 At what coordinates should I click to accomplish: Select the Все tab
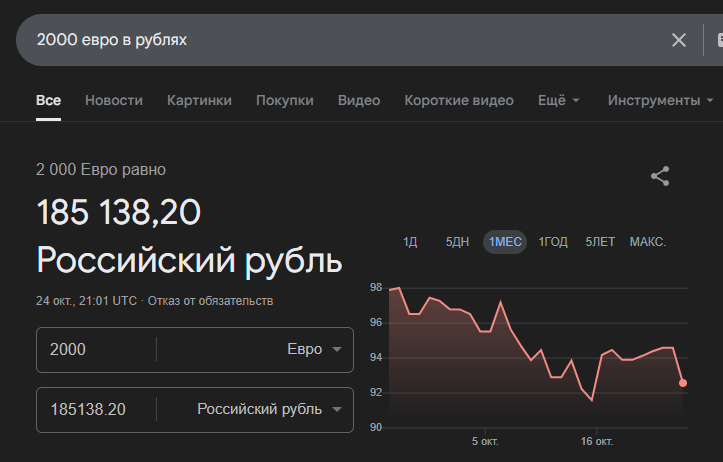click(48, 101)
